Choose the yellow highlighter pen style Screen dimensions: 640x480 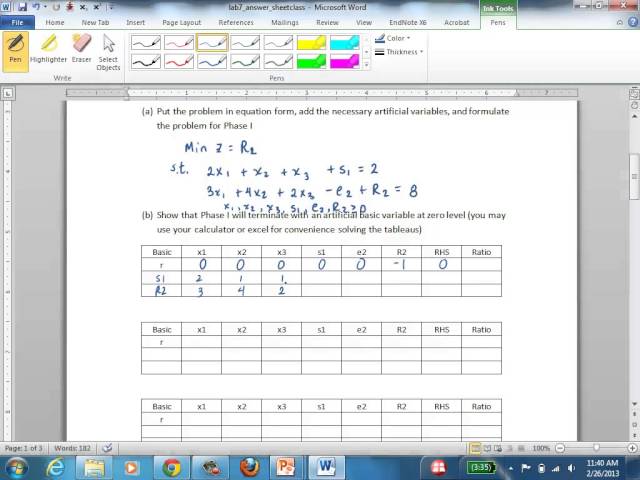311,42
